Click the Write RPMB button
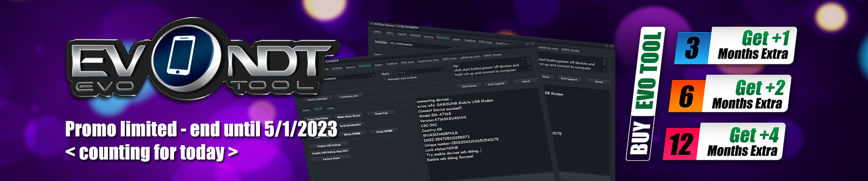The image size is (868, 181). [x=352, y=134]
